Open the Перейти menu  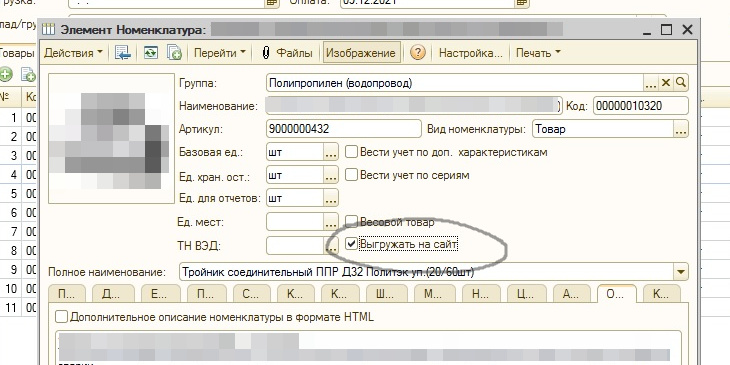click(x=219, y=53)
